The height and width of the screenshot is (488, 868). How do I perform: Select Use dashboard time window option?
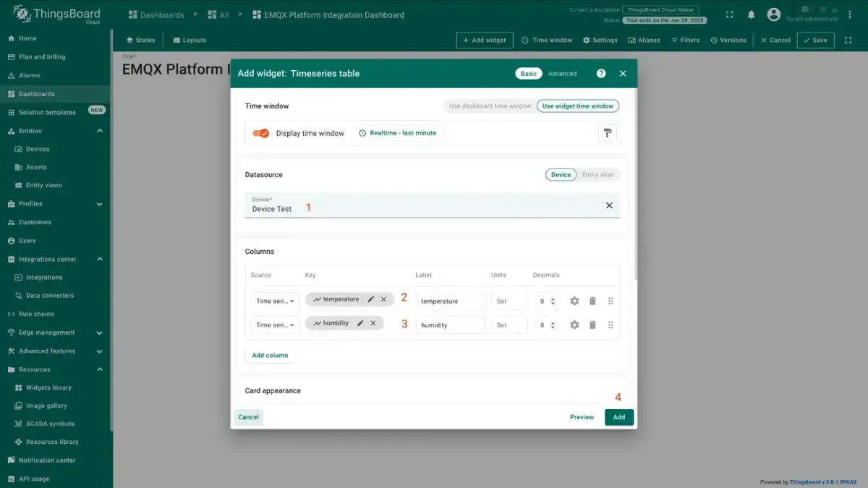[x=489, y=106]
